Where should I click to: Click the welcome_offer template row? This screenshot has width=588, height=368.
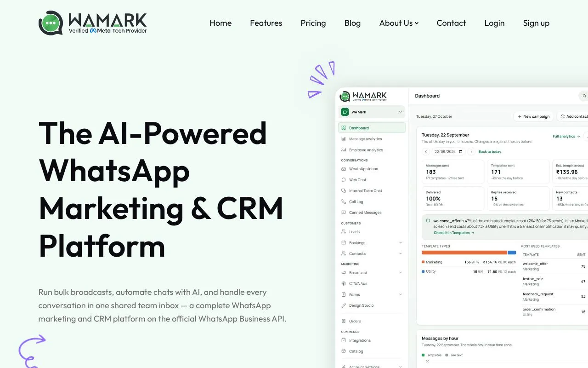554,266
